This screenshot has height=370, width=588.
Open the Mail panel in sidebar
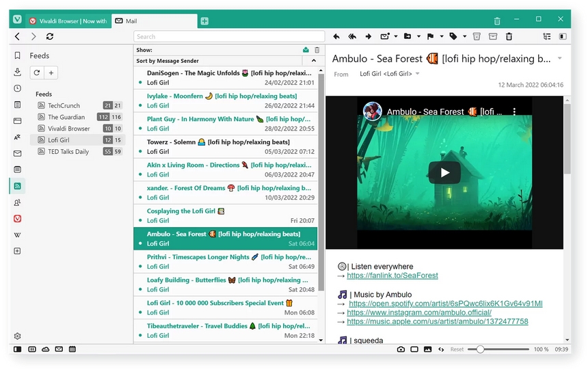pos(17,153)
